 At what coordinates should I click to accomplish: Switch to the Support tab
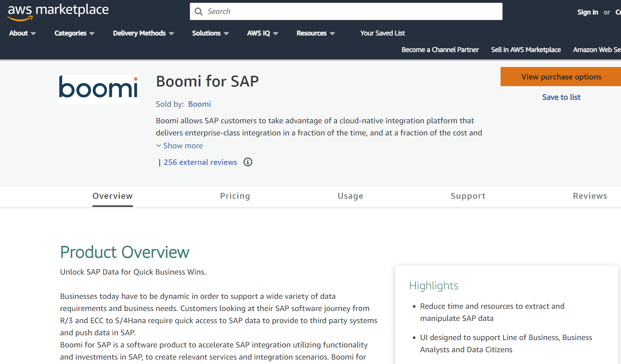coord(468,196)
